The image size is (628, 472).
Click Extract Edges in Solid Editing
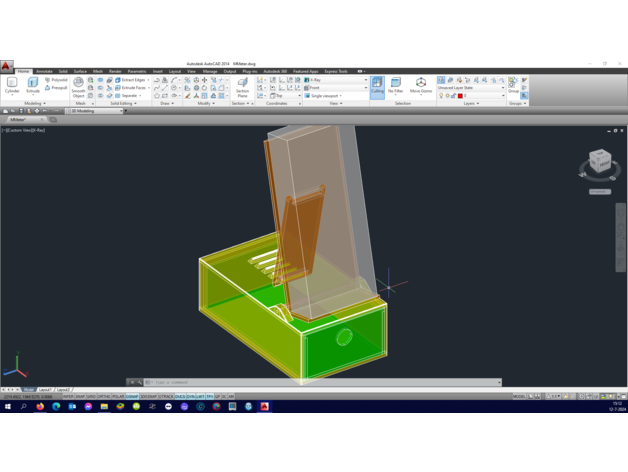click(x=132, y=80)
